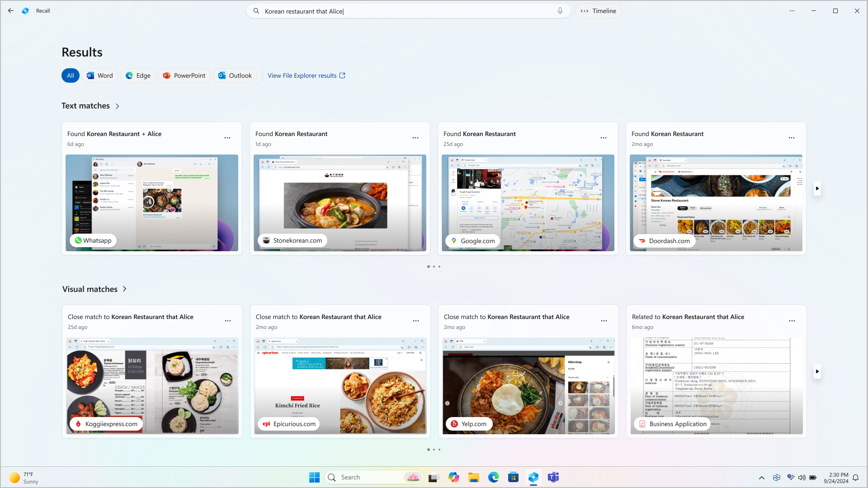Click carousel dot indicator second position
Viewport: 868px width, 488px height.
(434, 266)
